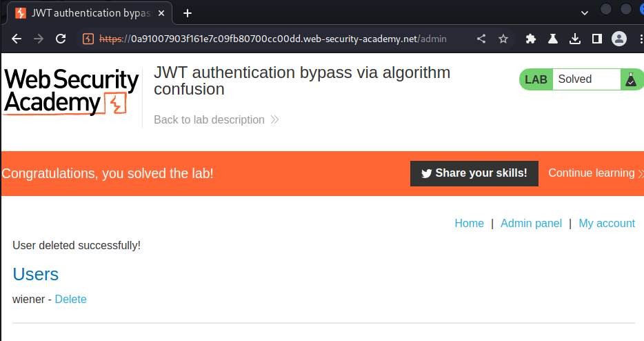
Task: View the site security warning icon
Action: [88, 39]
